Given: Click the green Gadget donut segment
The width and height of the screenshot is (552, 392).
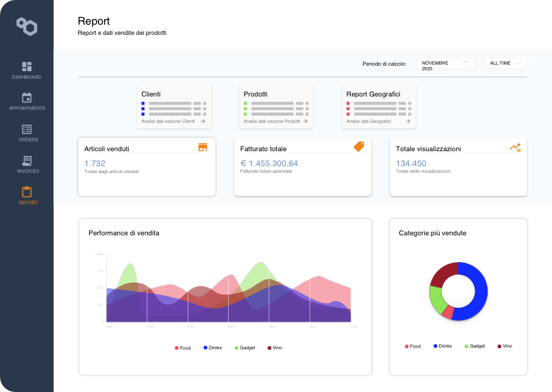Looking at the screenshot, I should (436, 300).
